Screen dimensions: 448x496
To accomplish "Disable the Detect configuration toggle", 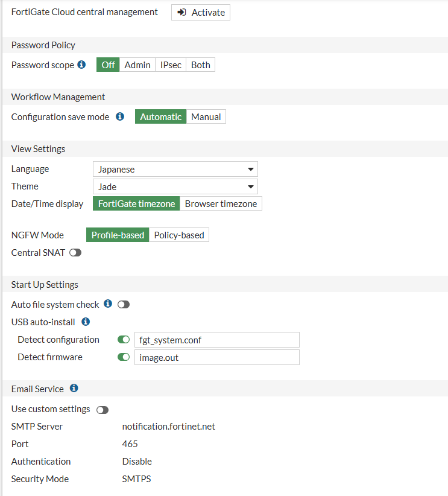I will 124,340.
